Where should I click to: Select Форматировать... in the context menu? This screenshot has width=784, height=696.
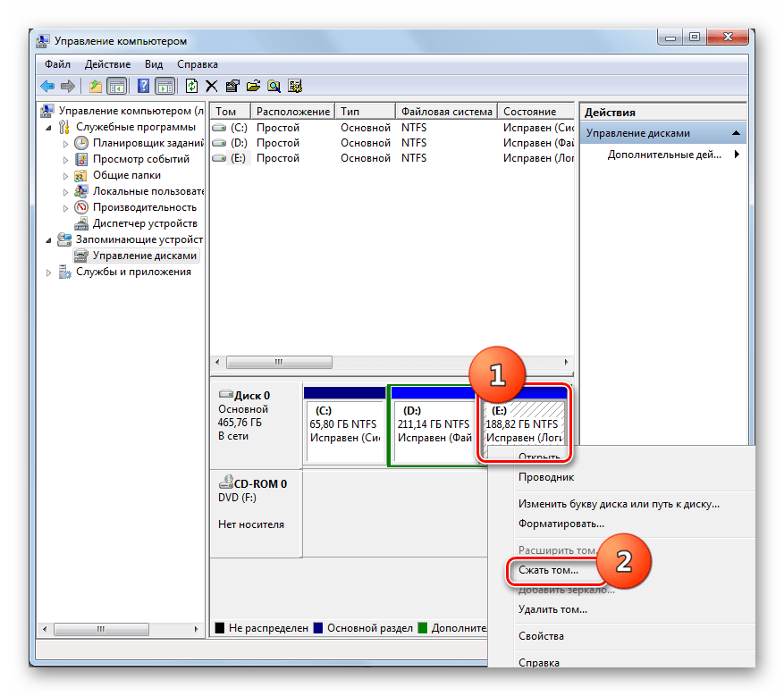[x=561, y=524]
